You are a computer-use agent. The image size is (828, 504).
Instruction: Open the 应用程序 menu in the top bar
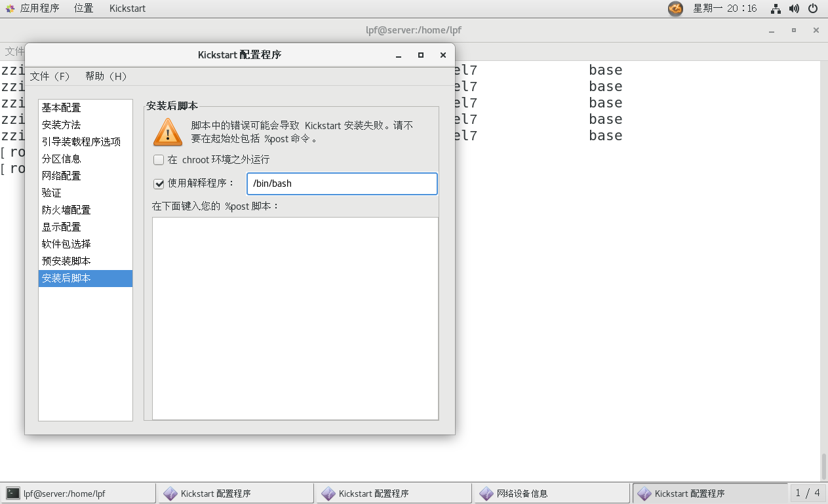pos(39,9)
